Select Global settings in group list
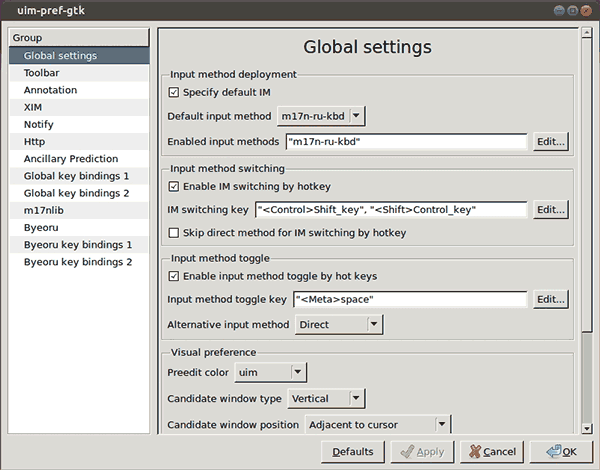This screenshot has width=600, height=470. click(79, 55)
